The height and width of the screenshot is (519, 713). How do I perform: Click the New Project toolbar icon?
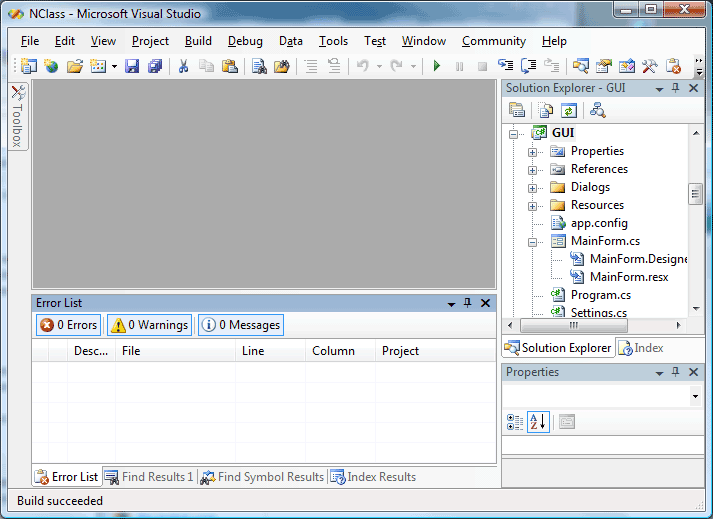pos(29,66)
